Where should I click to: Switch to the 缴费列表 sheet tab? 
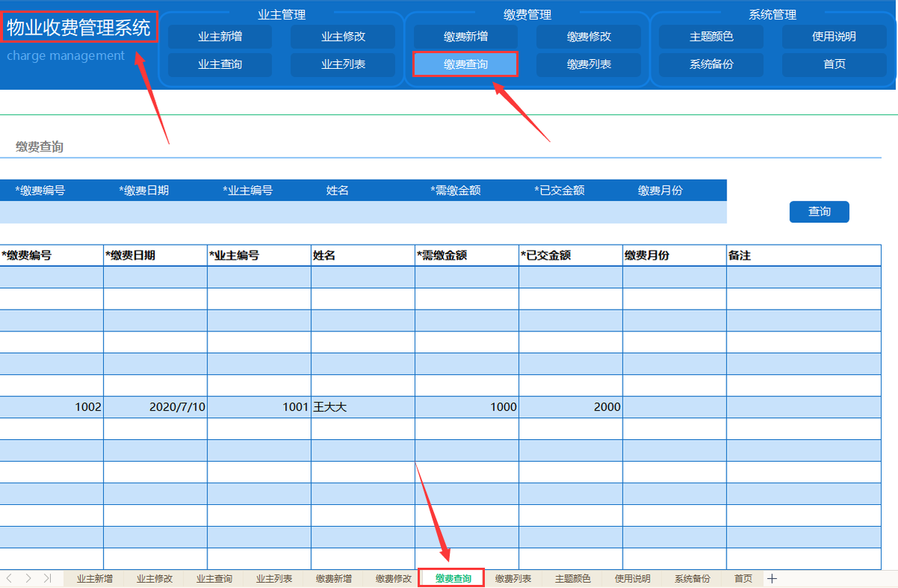tap(513, 578)
